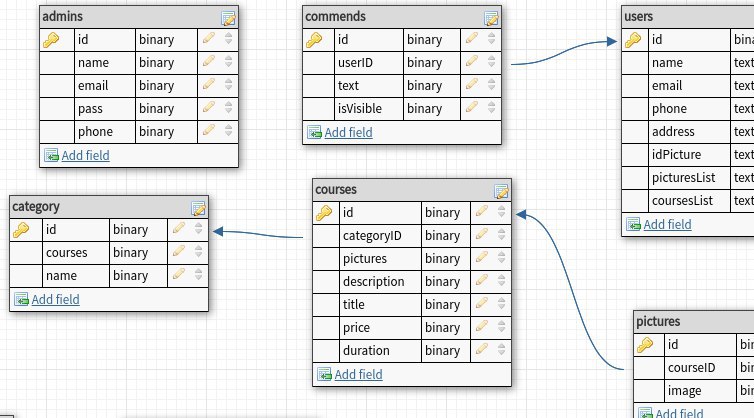Select the category table header

pos(109,207)
